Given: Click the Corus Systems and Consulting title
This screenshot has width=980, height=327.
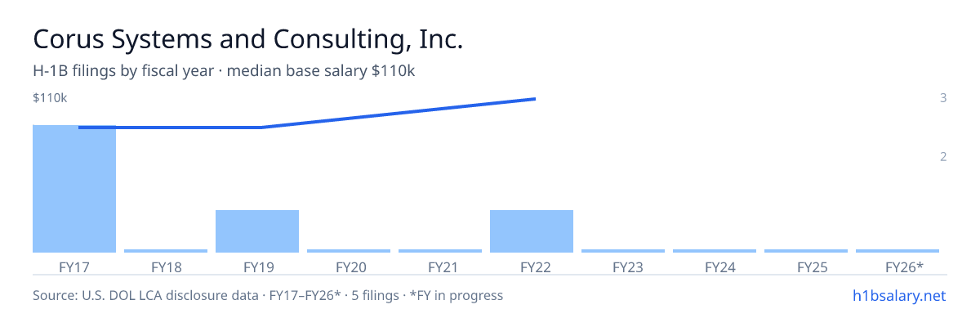Looking at the screenshot, I should (x=247, y=39).
